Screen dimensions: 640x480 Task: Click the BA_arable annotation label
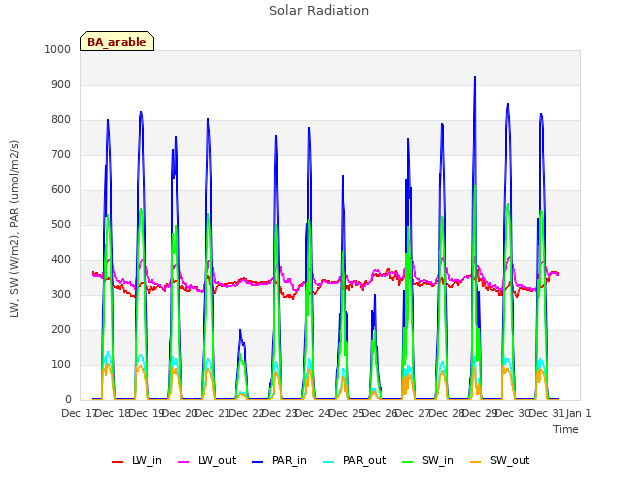[x=117, y=42]
